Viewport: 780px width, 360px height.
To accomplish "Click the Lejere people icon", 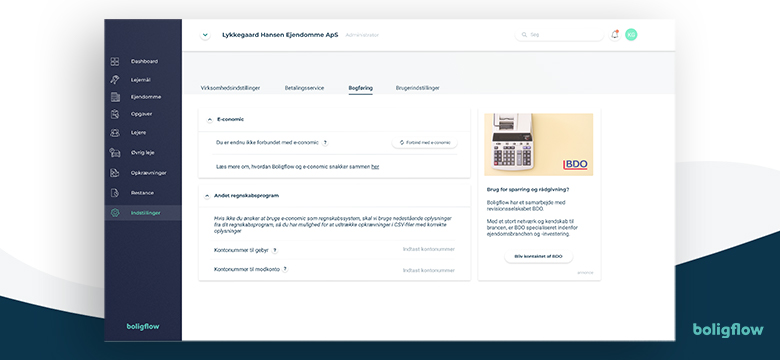I will point(115,133).
